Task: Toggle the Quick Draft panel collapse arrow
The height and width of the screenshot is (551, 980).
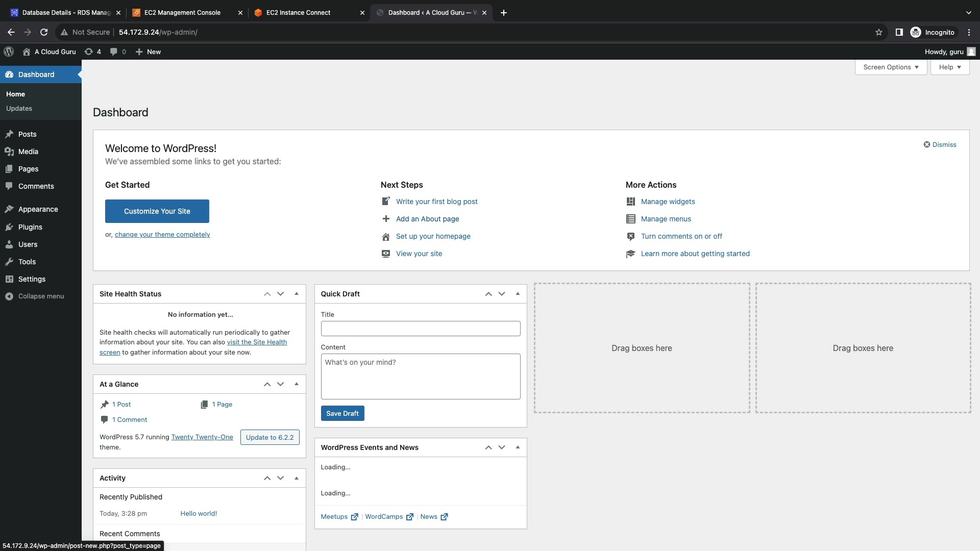Action: point(518,294)
